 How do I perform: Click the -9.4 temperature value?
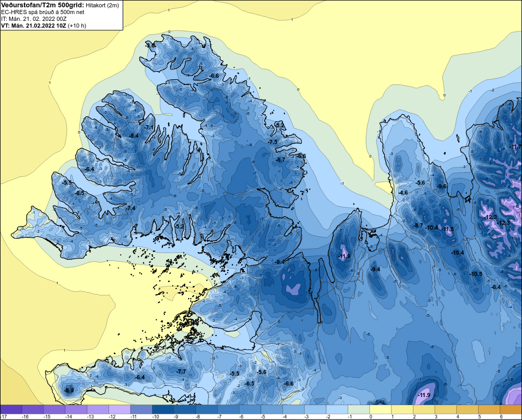point(375,269)
